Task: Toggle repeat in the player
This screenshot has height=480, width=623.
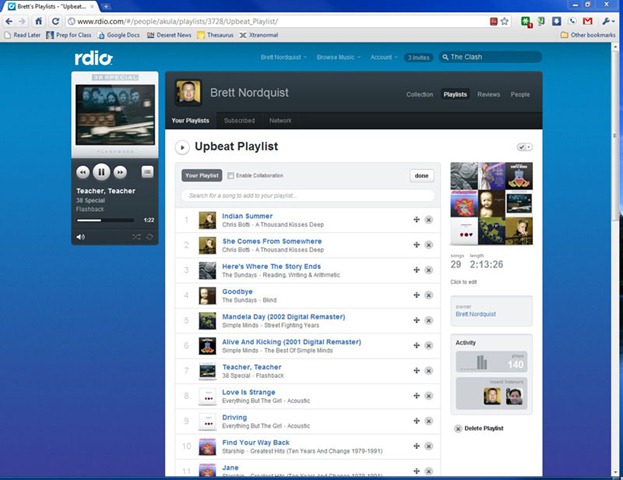Action: pos(150,237)
